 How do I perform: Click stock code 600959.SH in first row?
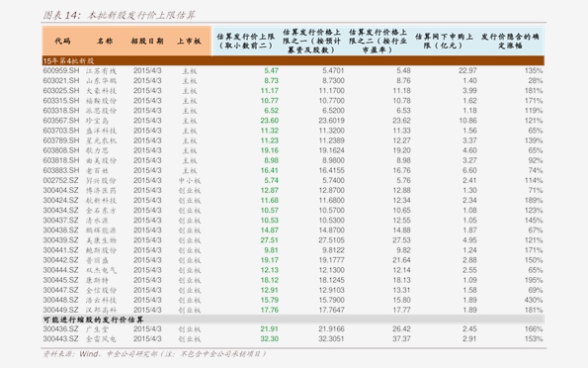pyautogui.click(x=61, y=70)
